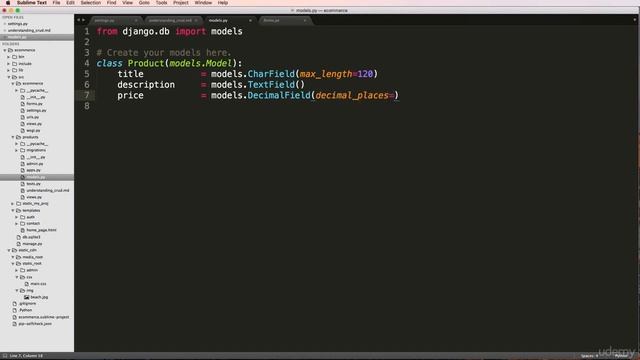Collapse the root ecommerce project folder
The height and width of the screenshot is (360, 640).
click(5, 50)
